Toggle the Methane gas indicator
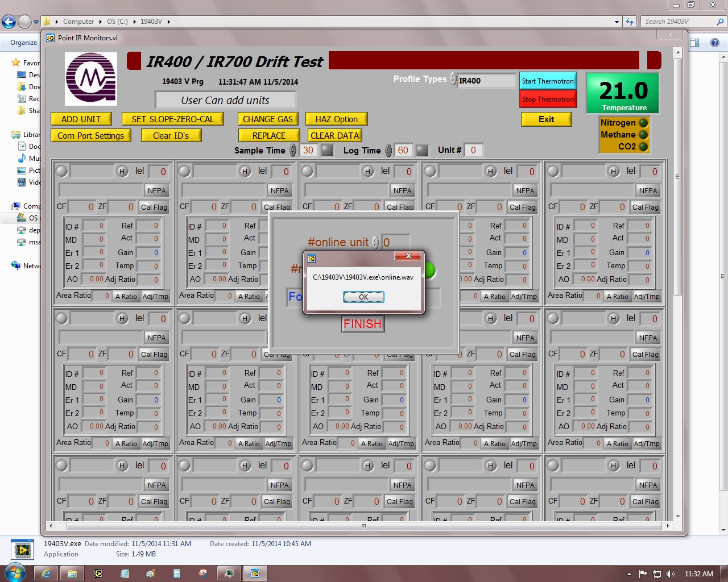Viewport: 728px width, 582px height. (643, 135)
